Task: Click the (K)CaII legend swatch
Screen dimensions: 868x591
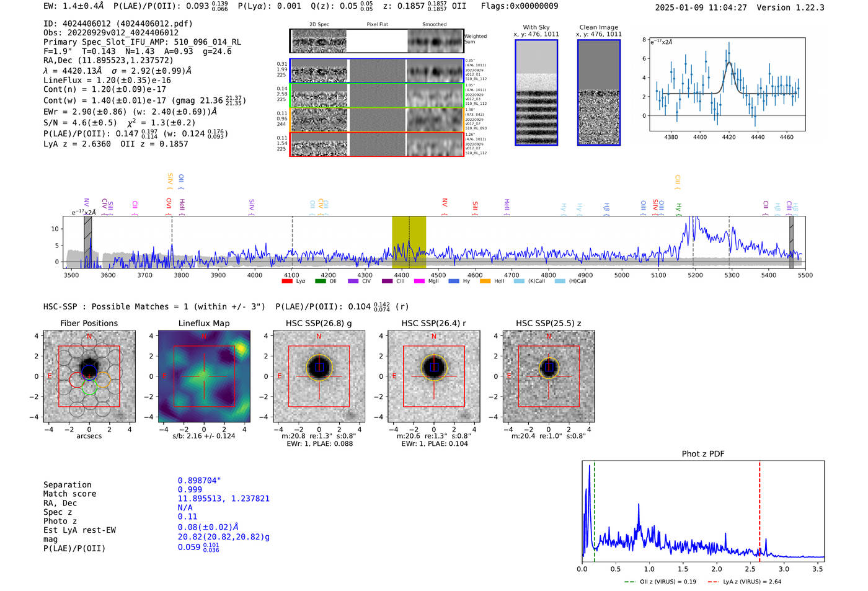Action: [519, 281]
